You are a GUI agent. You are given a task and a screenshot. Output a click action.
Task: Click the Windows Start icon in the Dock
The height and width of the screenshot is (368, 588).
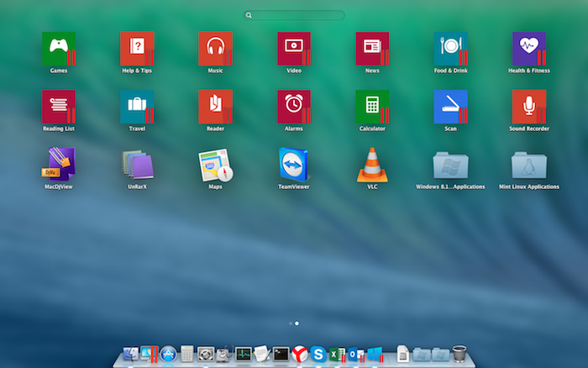tap(375, 354)
